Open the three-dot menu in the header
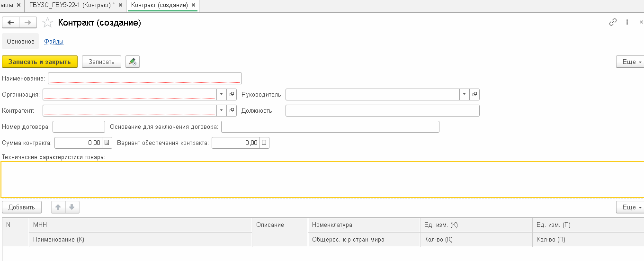644x261 pixels. (627, 22)
